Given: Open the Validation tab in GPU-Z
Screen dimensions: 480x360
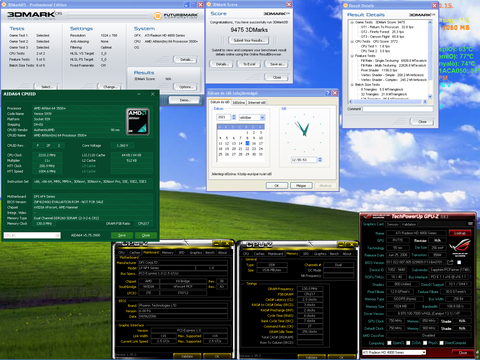Looking at the screenshot, I should click(x=408, y=224).
